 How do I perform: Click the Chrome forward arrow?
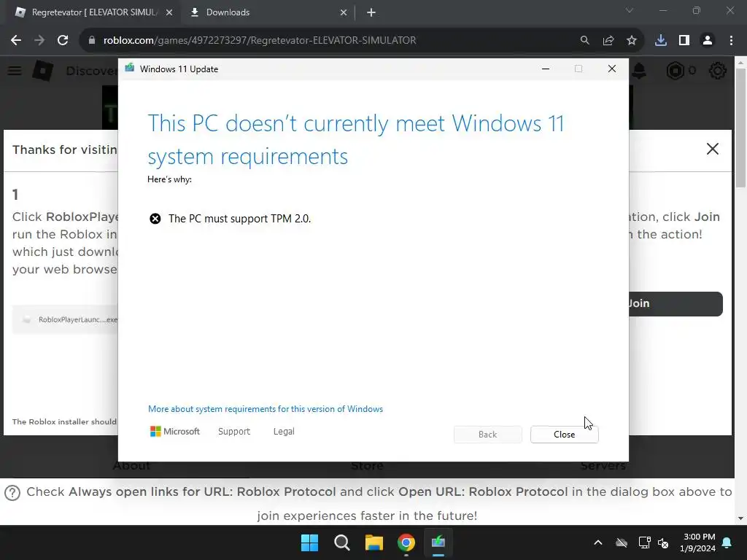click(39, 41)
